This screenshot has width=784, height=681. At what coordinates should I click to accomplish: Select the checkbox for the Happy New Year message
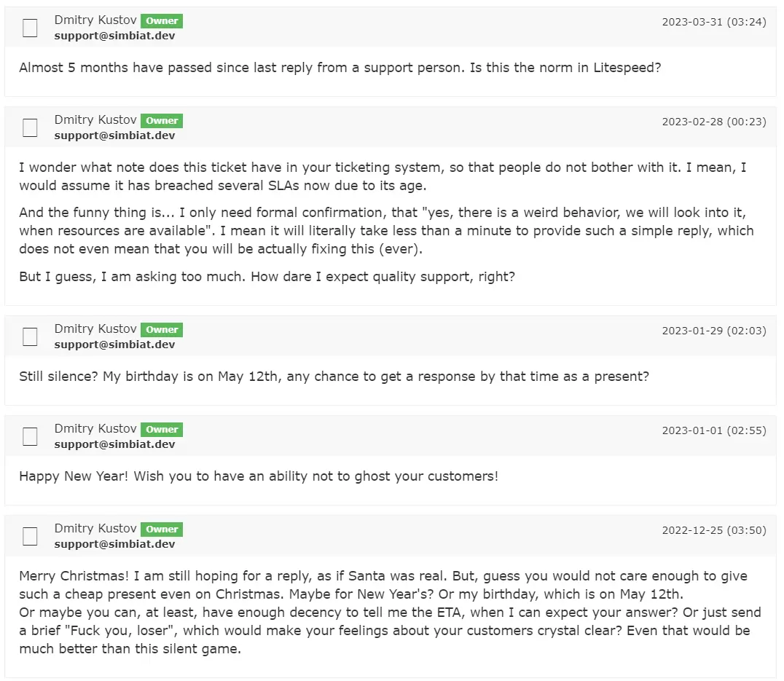point(30,437)
